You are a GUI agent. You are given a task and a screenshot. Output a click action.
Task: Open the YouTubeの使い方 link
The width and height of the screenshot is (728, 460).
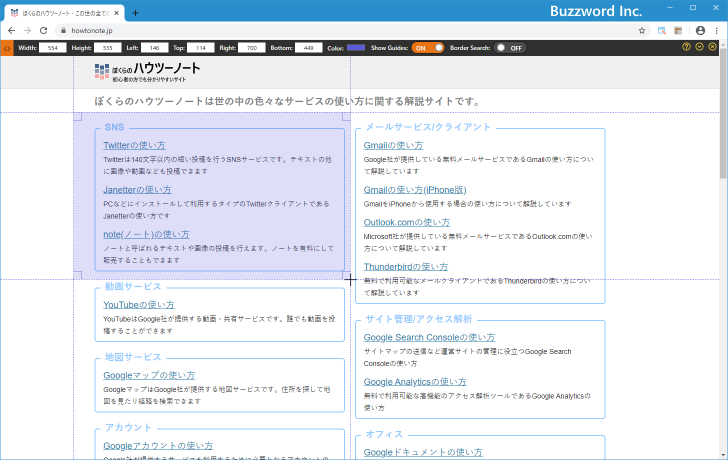[x=139, y=305]
